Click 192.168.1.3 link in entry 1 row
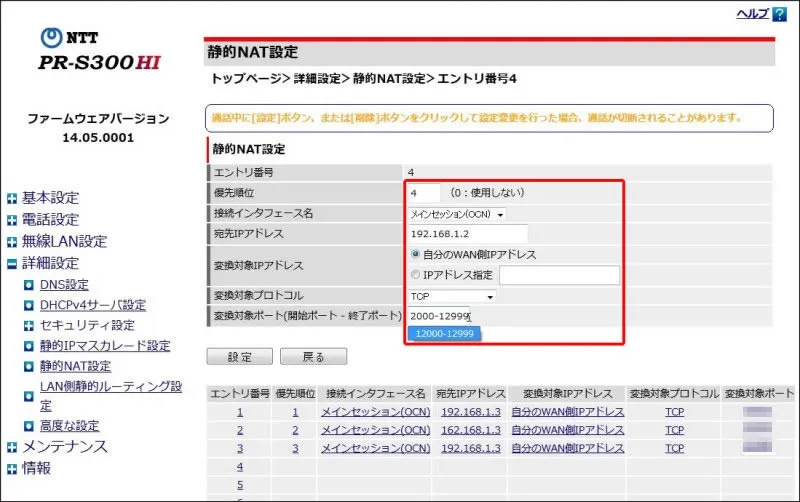Viewport: 800px width, 502px height. coord(471,412)
